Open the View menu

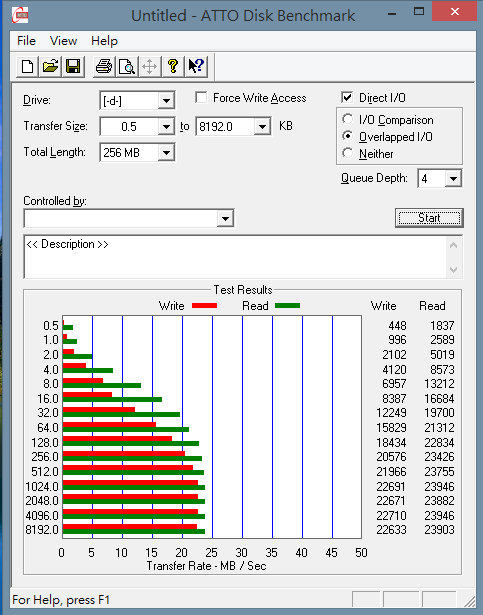tap(63, 41)
